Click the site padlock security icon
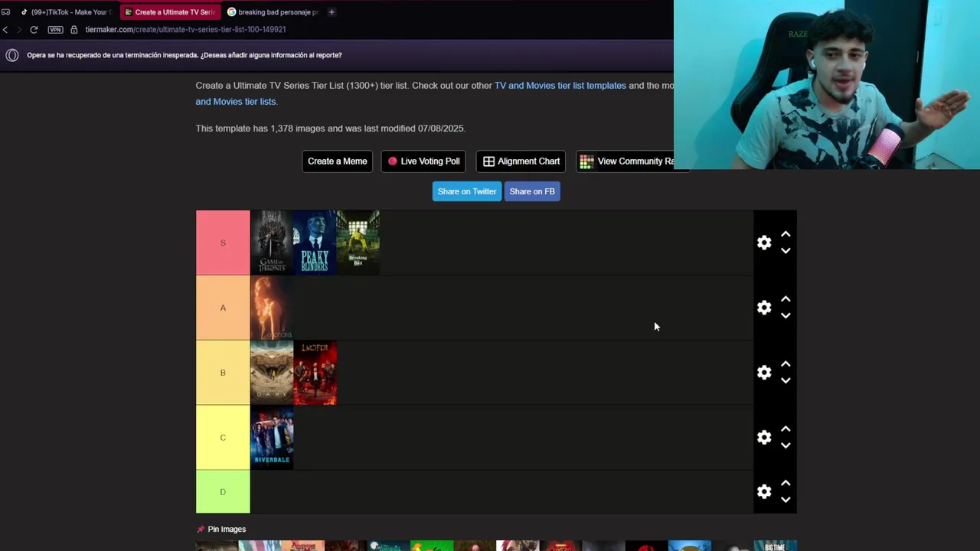Image resolution: width=980 pixels, height=551 pixels. (74, 29)
